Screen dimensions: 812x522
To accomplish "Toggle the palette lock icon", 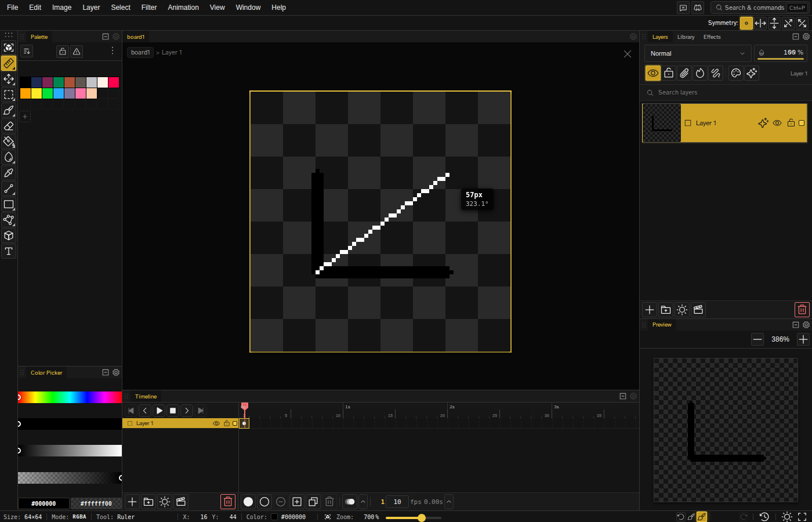I will pyautogui.click(x=63, y=52).
